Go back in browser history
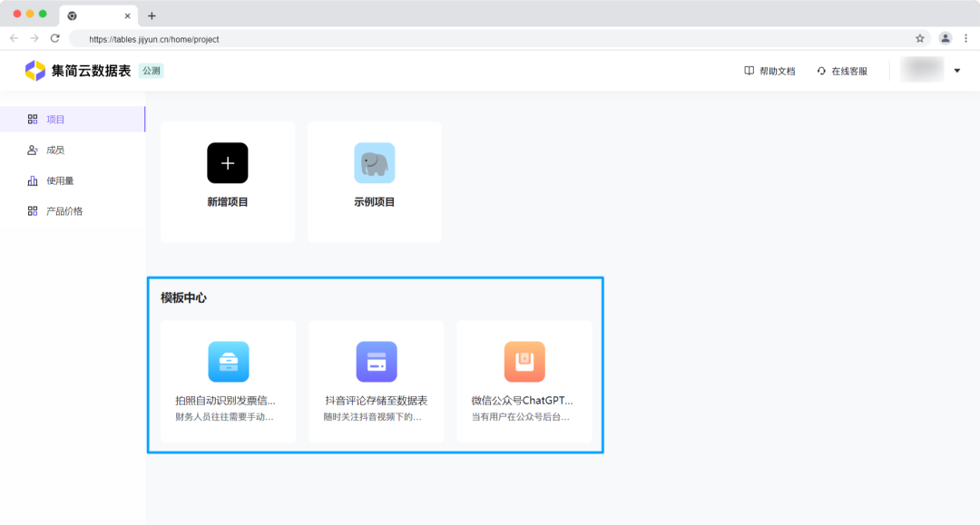980x525 pixels. tap(15, 39)
